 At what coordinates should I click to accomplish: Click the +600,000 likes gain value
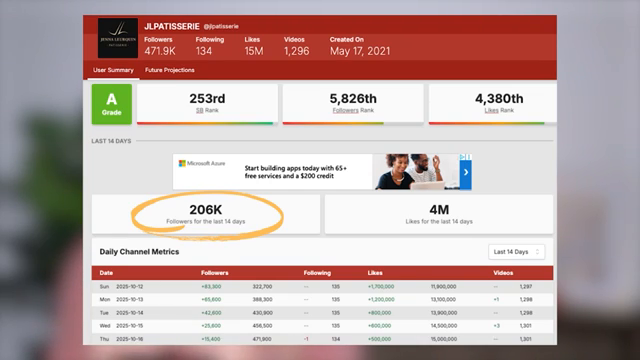[379, 326]
